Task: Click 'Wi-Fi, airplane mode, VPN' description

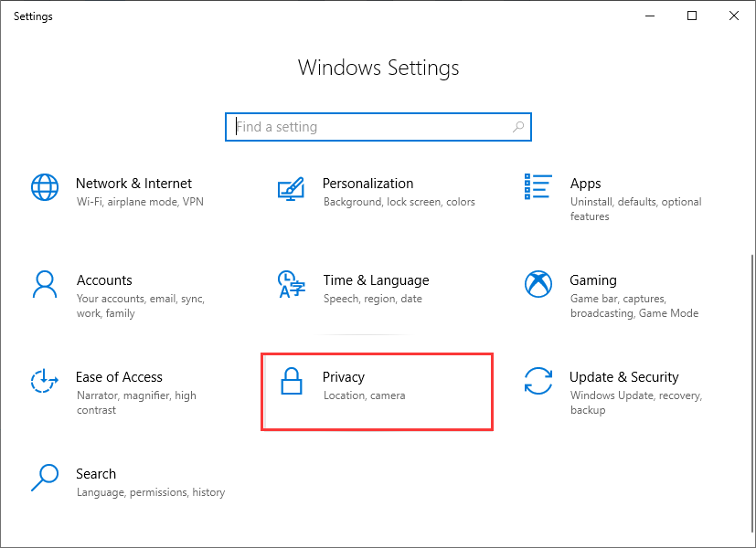Action: point(140,202)
